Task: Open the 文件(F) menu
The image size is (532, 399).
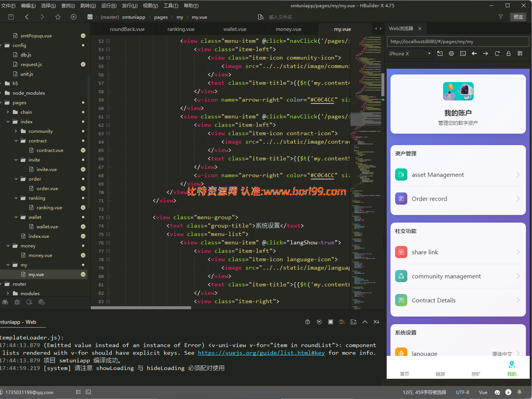Action: pyautogui.click(x=8, y=5)
